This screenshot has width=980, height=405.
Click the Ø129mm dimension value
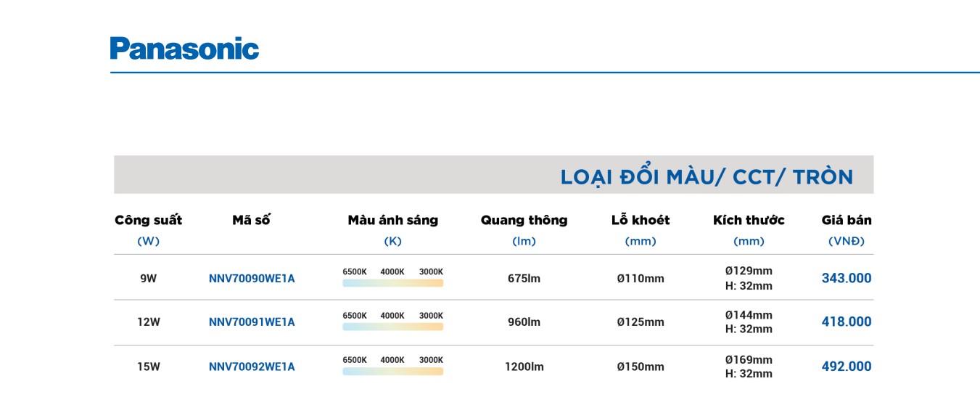click(x=749, y=271)
